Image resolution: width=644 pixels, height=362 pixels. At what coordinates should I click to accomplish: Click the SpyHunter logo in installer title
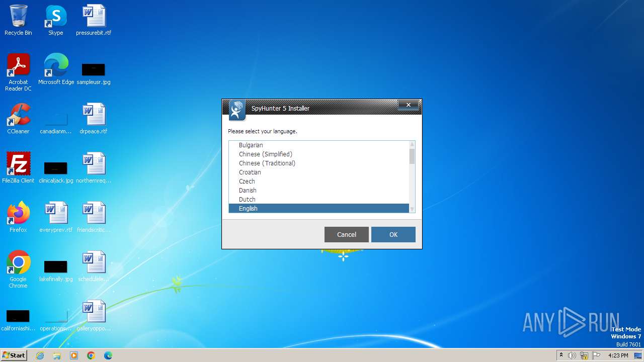point(237,110)
